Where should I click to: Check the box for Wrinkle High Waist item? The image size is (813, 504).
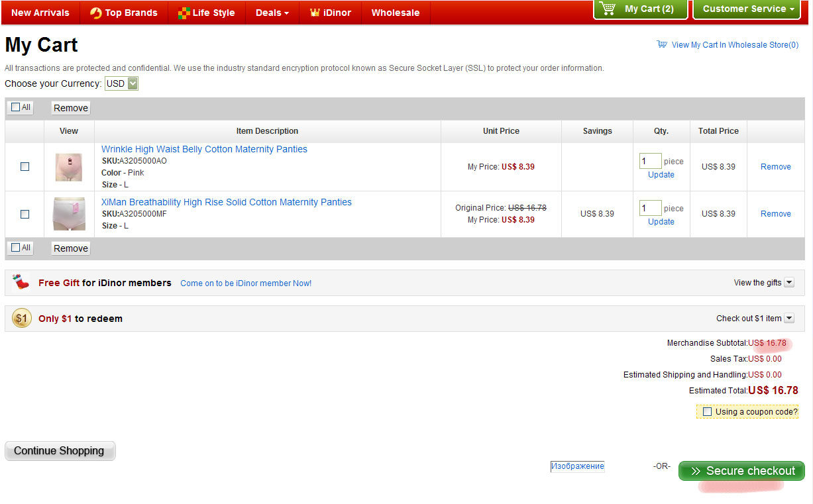[25, 167]
